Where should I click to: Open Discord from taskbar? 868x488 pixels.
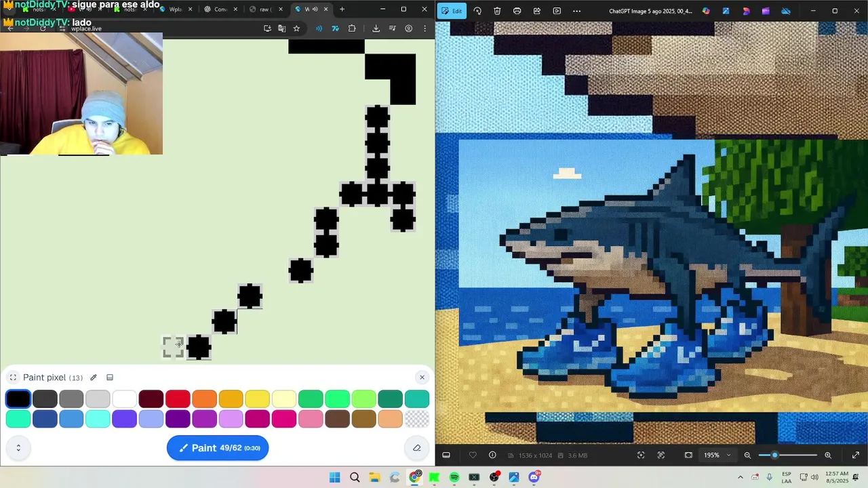534,478
